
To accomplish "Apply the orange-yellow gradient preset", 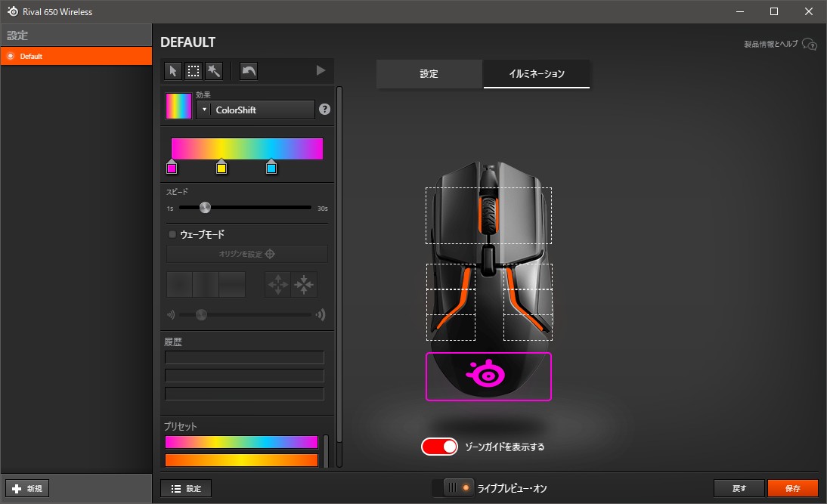I will point(242,460).
